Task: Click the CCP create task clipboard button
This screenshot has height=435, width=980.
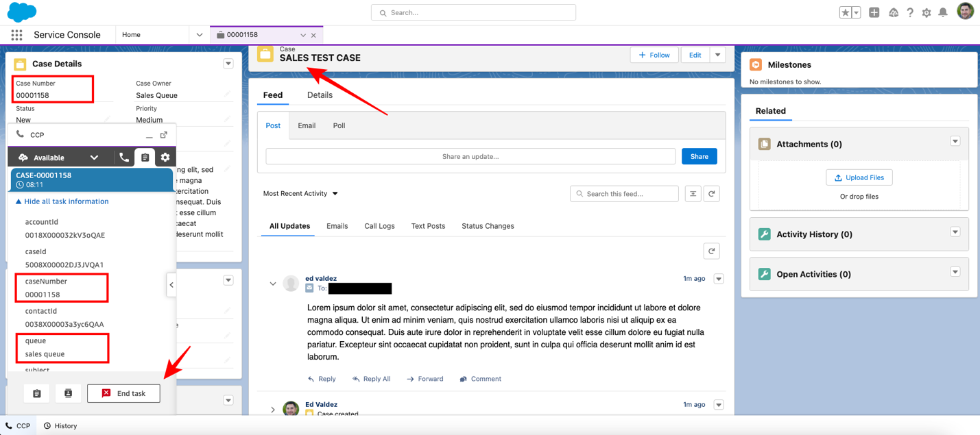Action: tap(37, 393)
